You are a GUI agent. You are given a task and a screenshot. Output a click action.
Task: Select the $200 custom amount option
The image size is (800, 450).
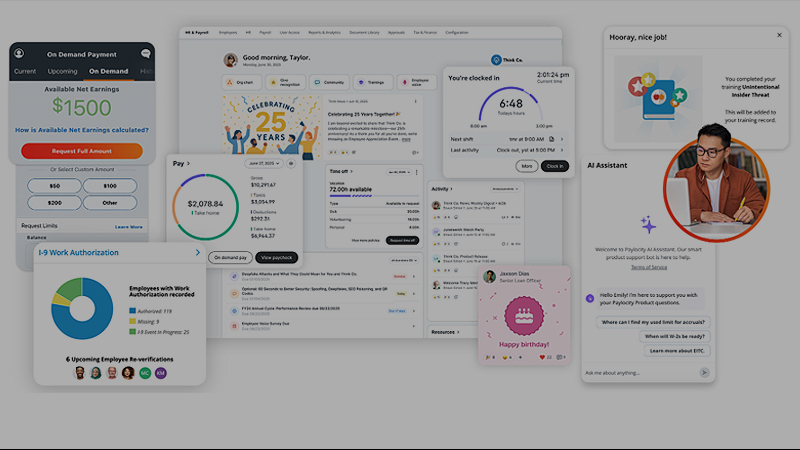point(53,203)
